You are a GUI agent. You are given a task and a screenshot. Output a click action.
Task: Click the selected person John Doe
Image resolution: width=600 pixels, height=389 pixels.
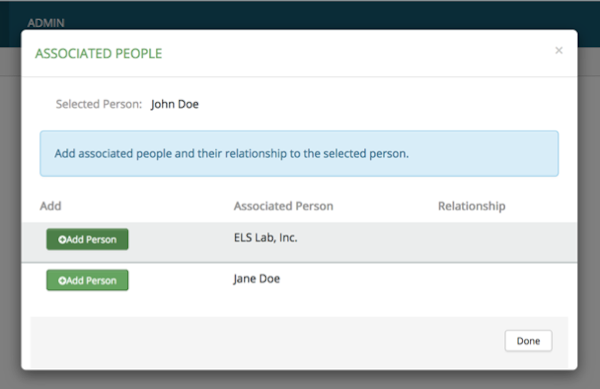tap(174, 104)
